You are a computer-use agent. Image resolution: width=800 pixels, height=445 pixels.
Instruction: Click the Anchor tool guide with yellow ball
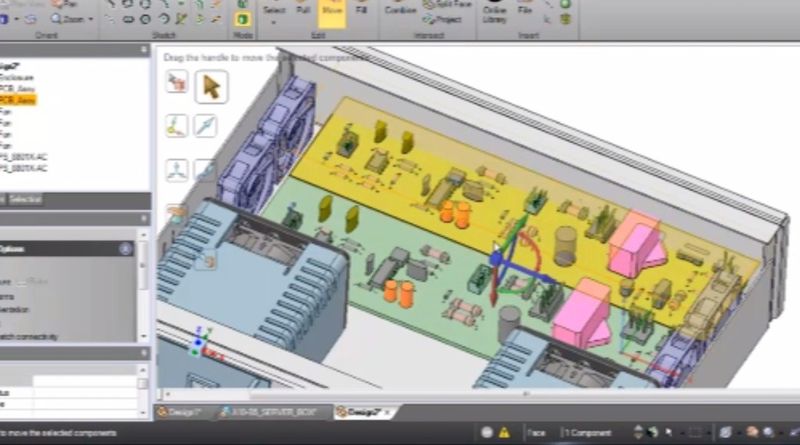coord(177,126)
